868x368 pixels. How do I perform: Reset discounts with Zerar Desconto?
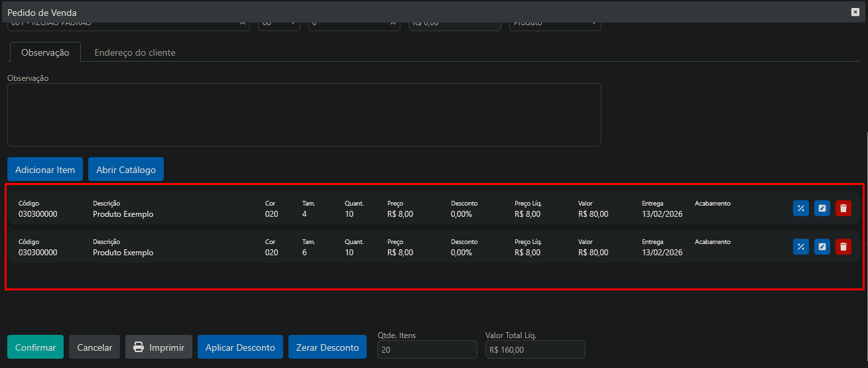point(327,347)
